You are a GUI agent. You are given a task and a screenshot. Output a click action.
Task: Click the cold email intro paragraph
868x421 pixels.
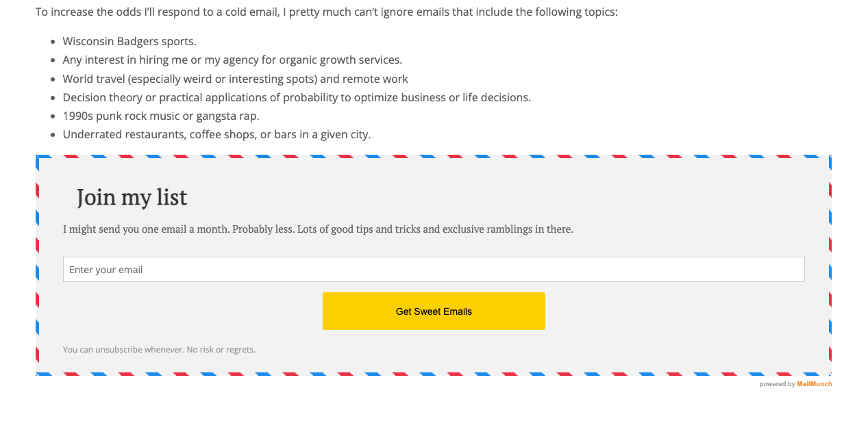[x=326, y=12]
